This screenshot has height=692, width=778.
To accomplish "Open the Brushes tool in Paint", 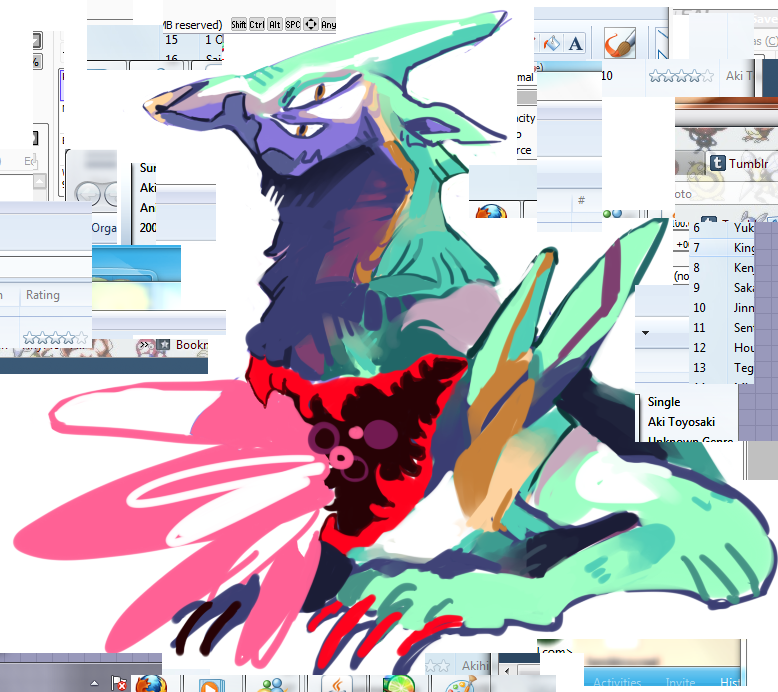I will pos(620,43).
